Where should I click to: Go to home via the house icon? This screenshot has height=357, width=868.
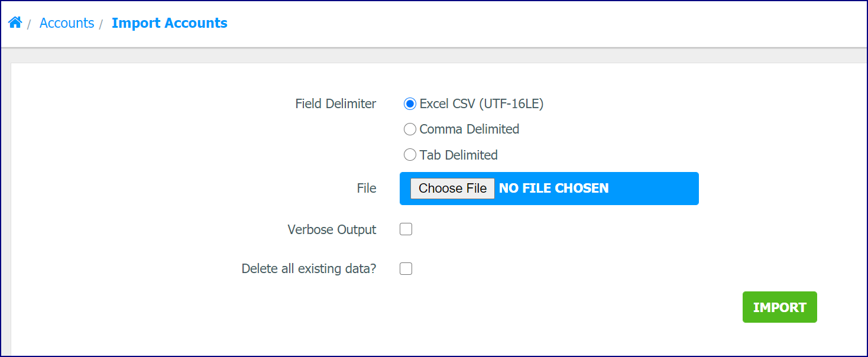[15, 23]
